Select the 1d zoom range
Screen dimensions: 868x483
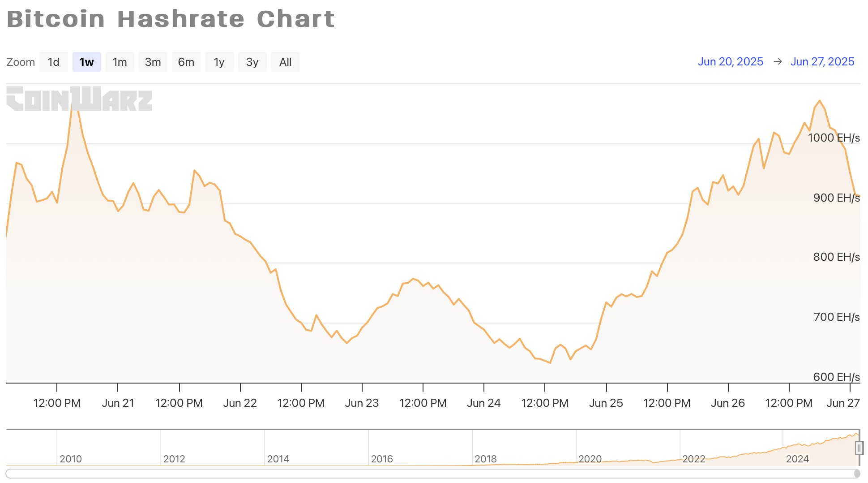point(54,62)
